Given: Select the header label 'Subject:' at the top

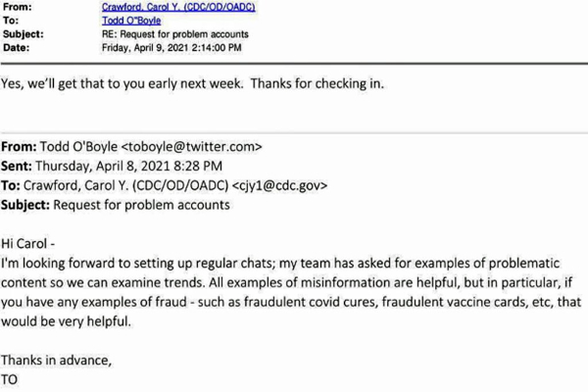Looking at the screenshot, I should coord(24,34).
